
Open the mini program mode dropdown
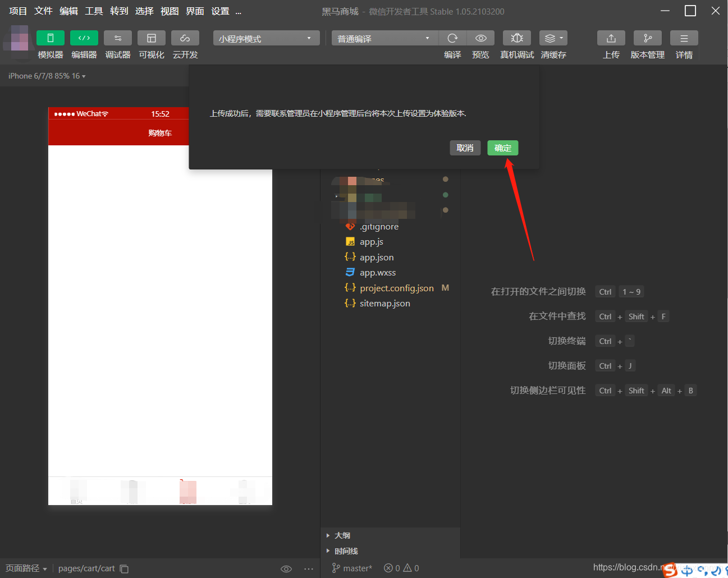pyautogui.click(x=266, y=38)
